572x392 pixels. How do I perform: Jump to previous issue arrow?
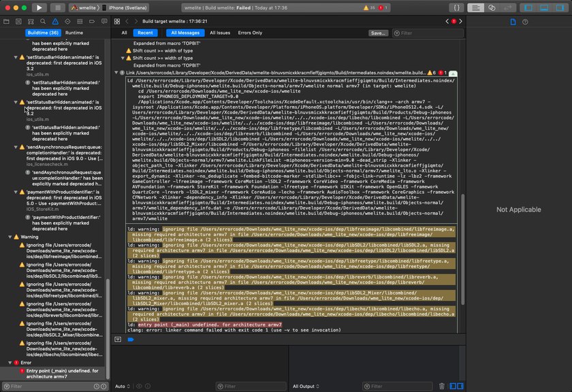(x=447, y=22)
